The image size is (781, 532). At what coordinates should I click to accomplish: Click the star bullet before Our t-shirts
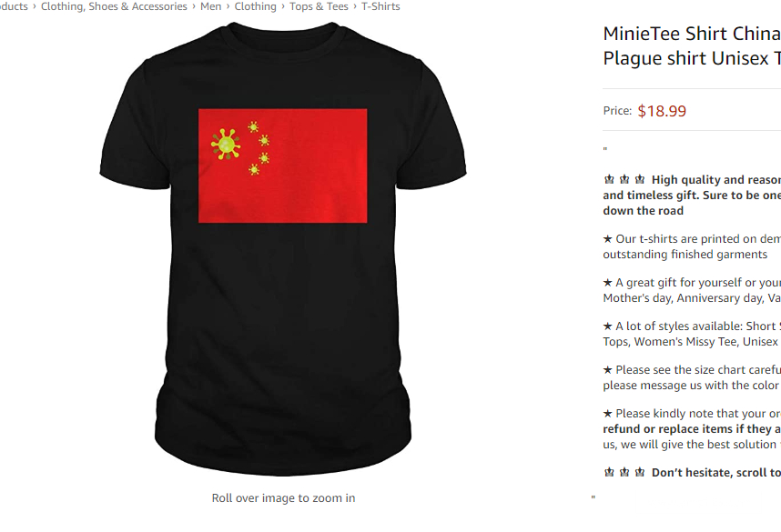coord(608,239)
